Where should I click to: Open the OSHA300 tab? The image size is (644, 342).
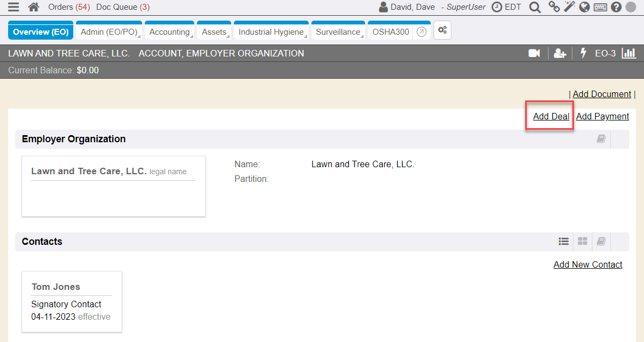(391, 32)
